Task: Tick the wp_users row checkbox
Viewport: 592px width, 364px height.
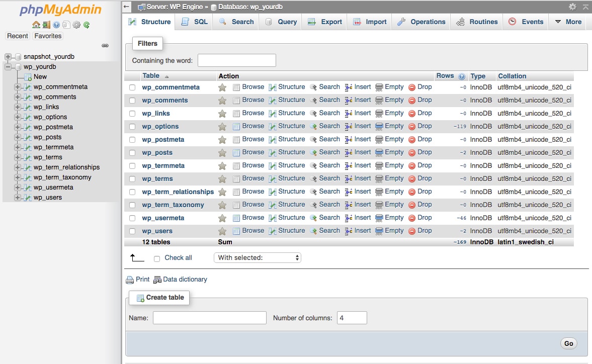Action: tap(132, 231)
